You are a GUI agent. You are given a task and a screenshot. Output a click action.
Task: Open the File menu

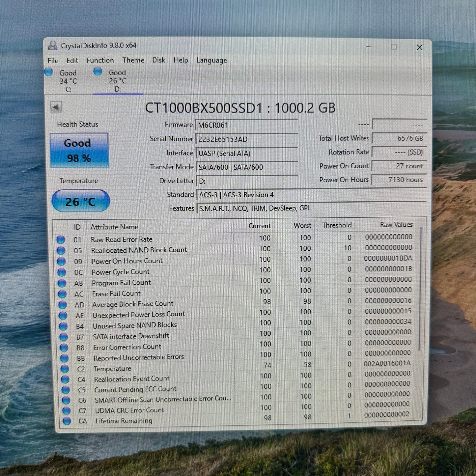click(x=53, y=61)
